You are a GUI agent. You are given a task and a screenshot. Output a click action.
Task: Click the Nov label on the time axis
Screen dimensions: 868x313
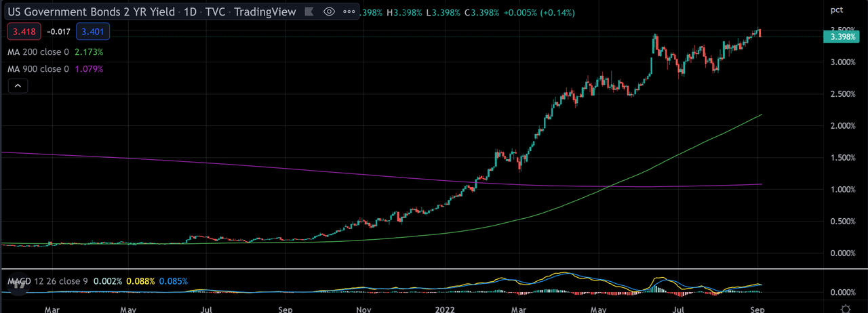point(363,308)
